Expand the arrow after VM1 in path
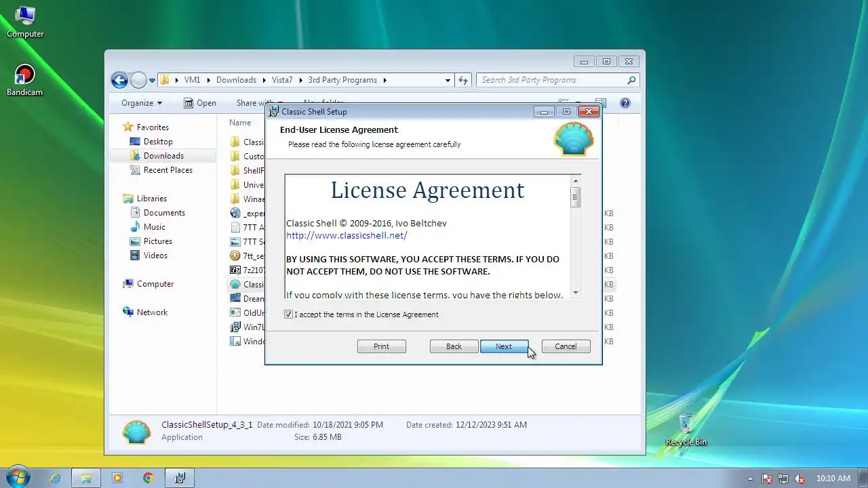 pyautogui.click(x=208, y=80)
